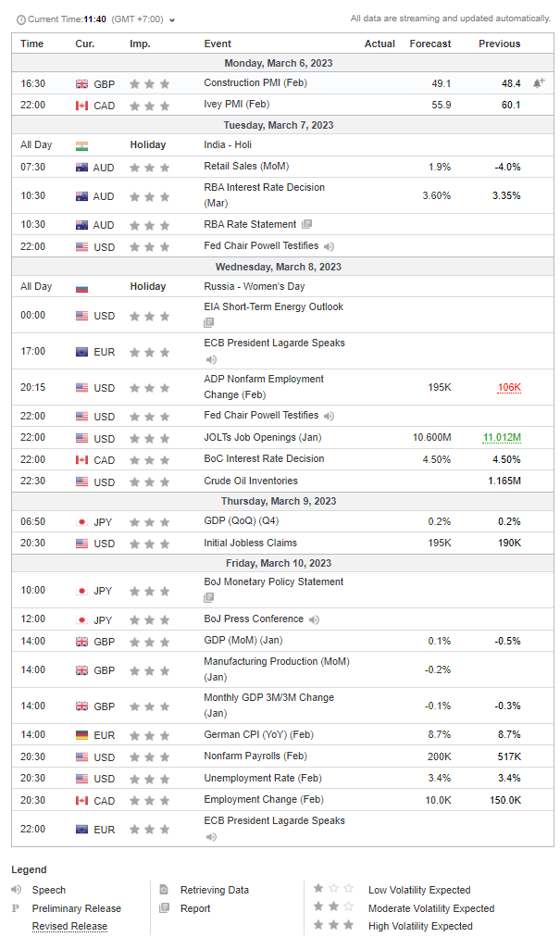The width and height of the screenshot is (560, 950).
Task: Click the alert bell icon for Construction PMI
Action: pyautogui.click(x=538, y=83)
